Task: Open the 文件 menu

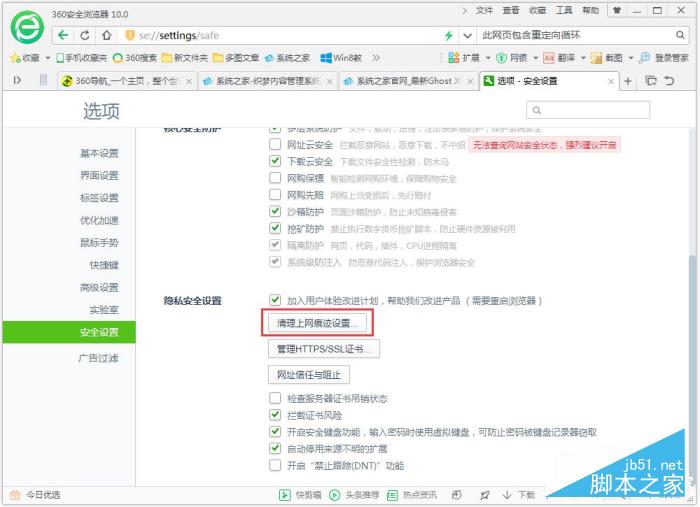Action: [x=484, y=10]
